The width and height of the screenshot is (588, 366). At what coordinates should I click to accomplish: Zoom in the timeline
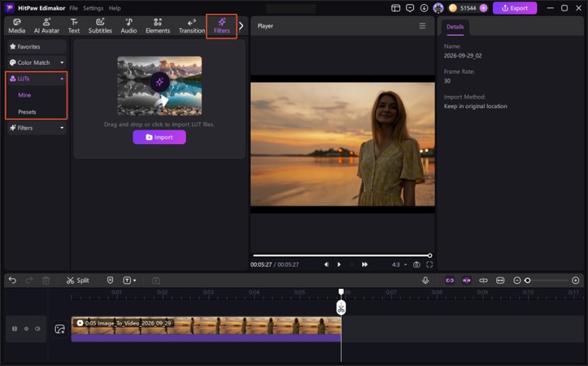tap(576, 280)
